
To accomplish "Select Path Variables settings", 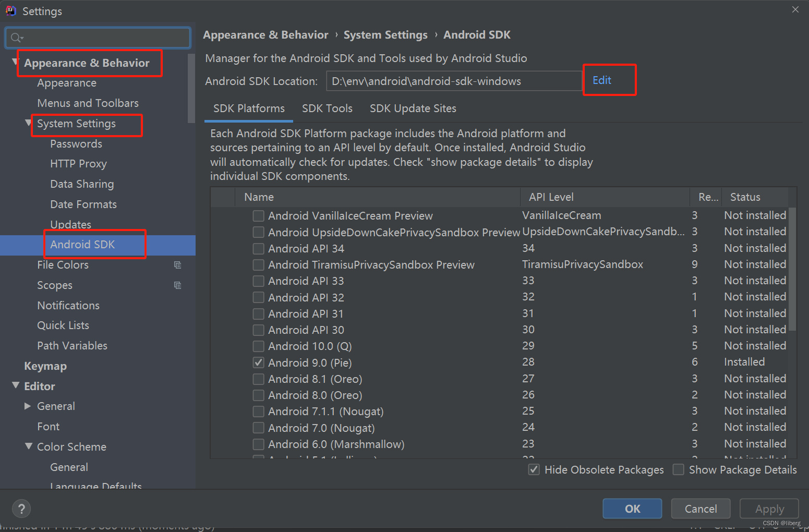I will coord(72,346).
